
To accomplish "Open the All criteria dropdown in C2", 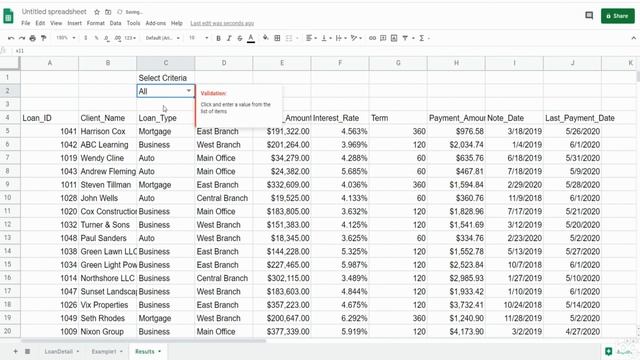I will (189, 91).
